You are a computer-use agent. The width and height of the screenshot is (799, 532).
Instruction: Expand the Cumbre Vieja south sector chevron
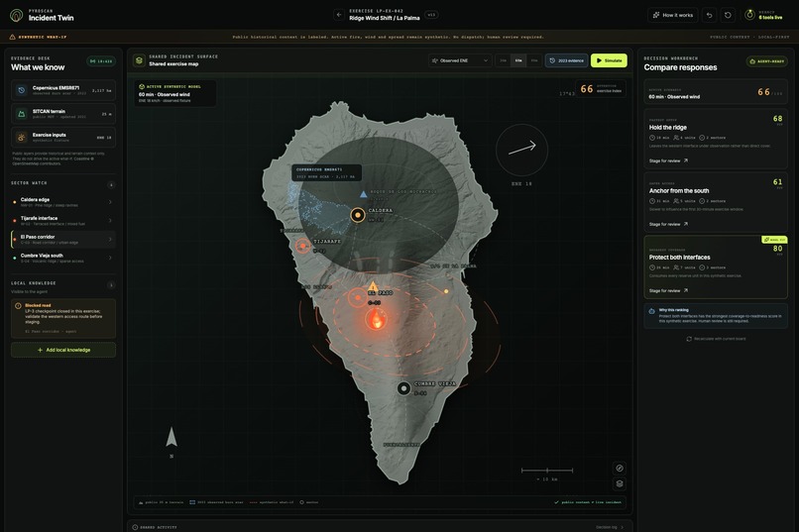tap(110, 258)
